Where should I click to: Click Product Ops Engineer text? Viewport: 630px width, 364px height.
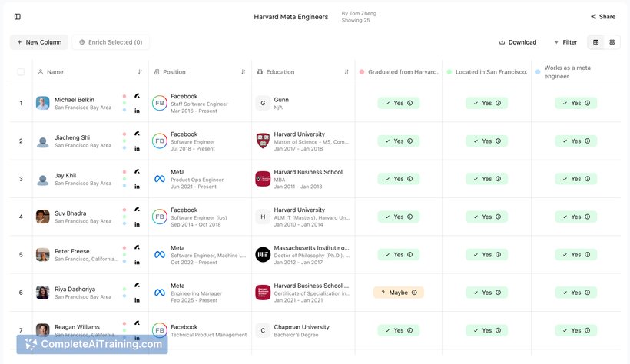point(197,180)
